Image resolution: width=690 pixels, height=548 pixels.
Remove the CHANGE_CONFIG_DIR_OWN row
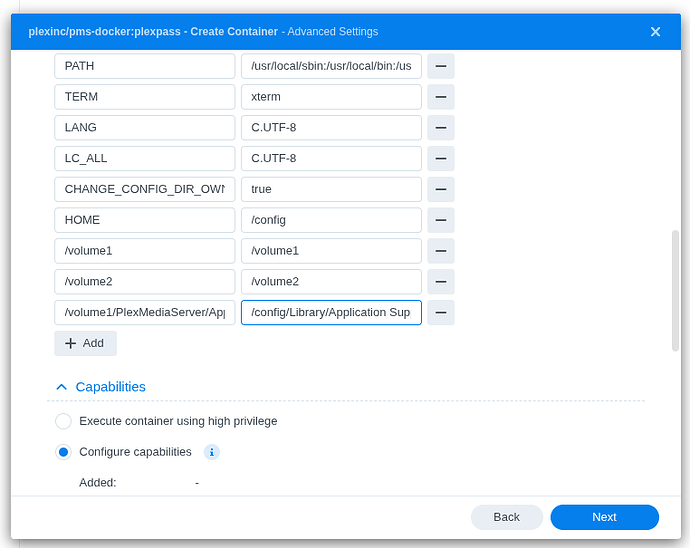click(x=441, y=189)
